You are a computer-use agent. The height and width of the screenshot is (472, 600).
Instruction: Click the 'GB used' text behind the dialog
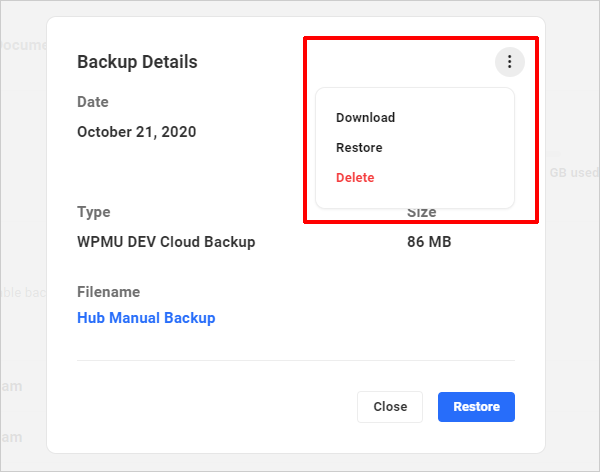pyautogui.click(x=573, y=172)
